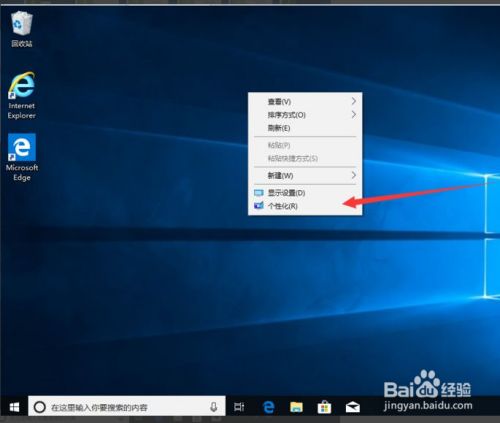Viewport: 500px width, 423px height.
Task: Select 粘贴快捷方式(S) in the context menu
Action: click(305, 158)
